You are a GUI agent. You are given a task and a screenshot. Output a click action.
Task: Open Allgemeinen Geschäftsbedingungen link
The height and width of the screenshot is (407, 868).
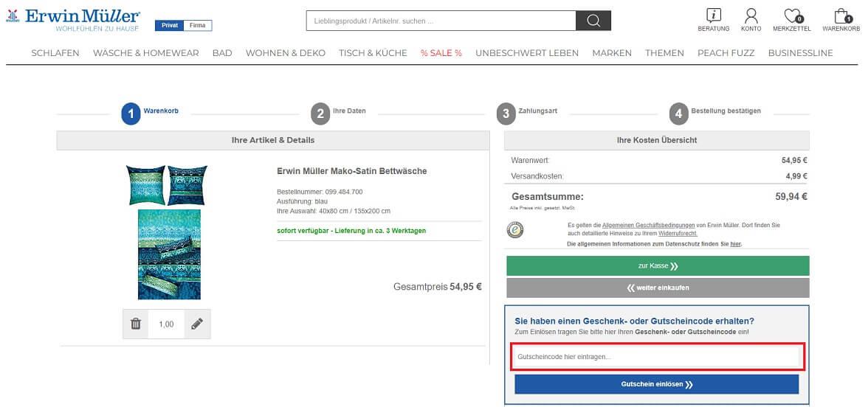[648, 225]
